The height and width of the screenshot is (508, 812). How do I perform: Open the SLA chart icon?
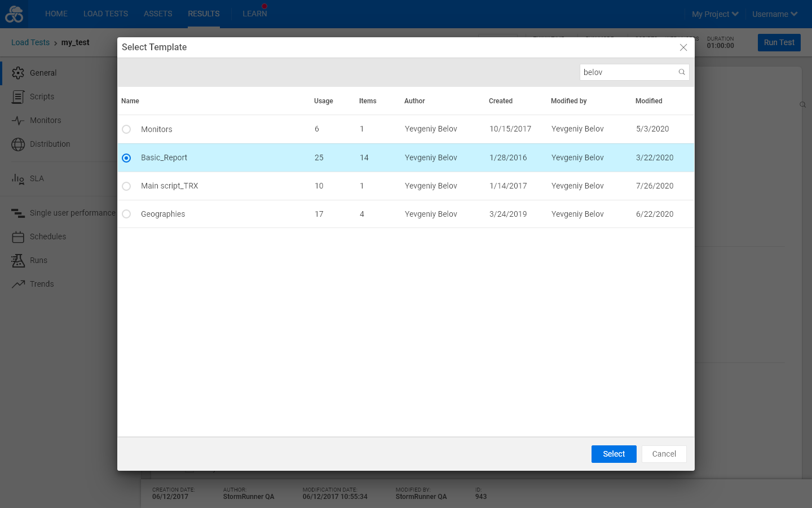18,178
